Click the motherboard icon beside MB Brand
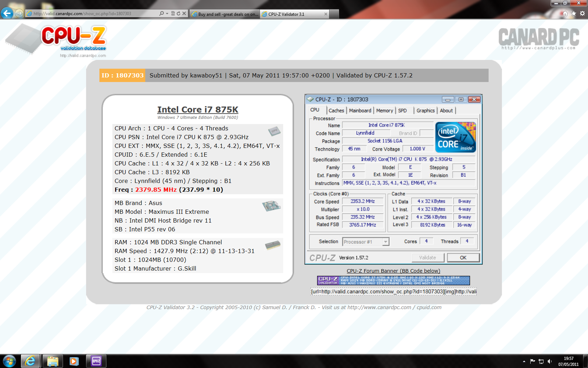588x368 pixels. point(272,206)
